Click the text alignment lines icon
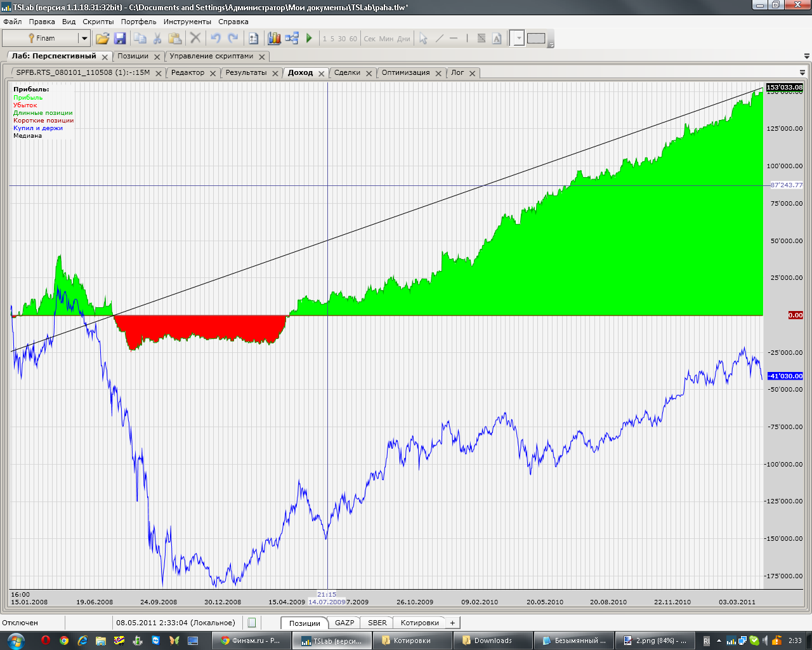 (x=481, y=38)
